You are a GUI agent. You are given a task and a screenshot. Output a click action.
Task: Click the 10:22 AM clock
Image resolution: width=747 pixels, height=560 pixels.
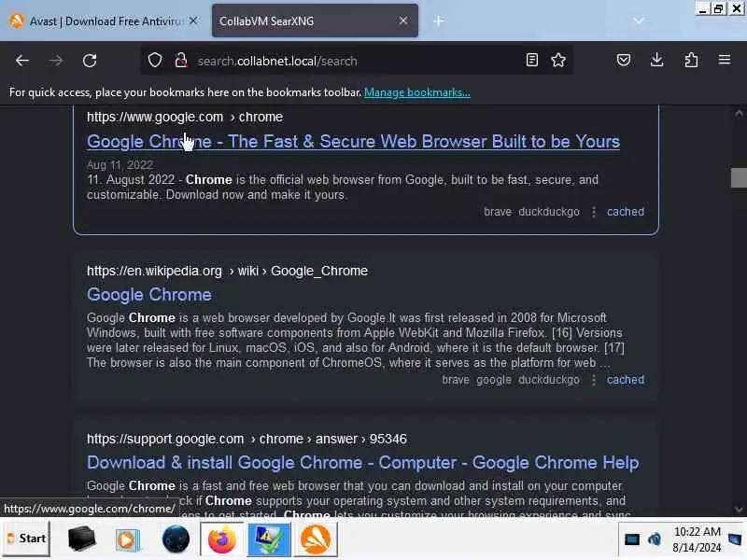[x=697, y=532]
